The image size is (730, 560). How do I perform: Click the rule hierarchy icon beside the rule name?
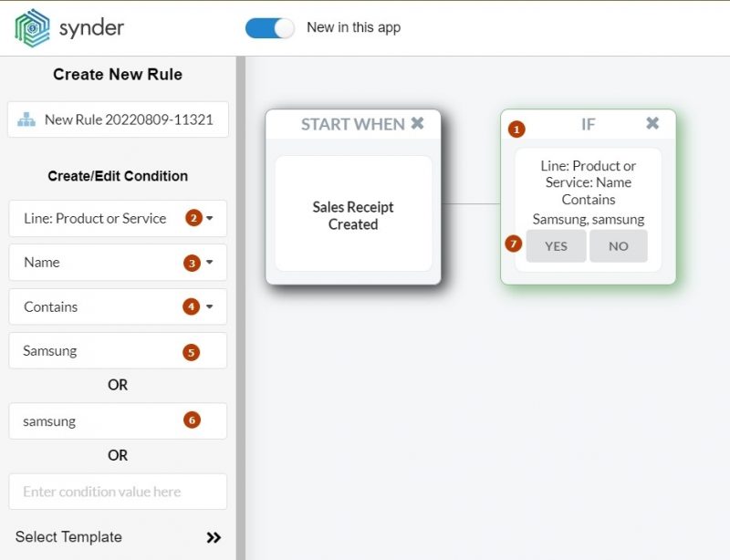(x=25, y=119)
